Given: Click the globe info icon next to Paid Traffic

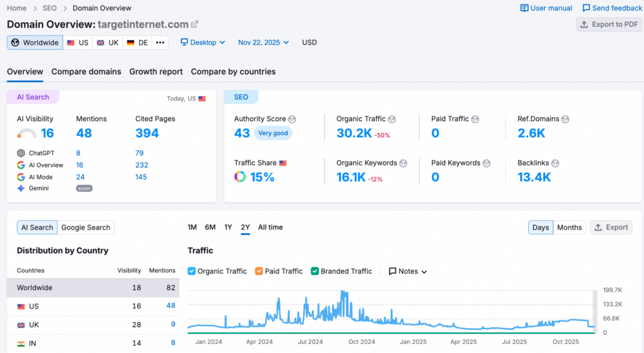Looking at the screenshot, I should pos(475,119).
